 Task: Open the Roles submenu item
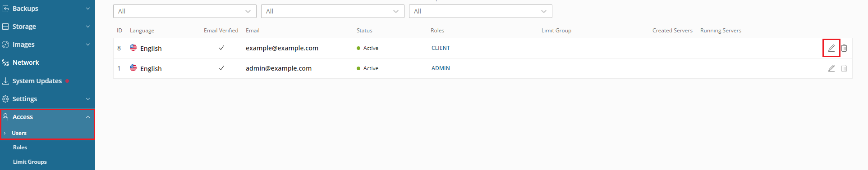(x=20, y=148)
